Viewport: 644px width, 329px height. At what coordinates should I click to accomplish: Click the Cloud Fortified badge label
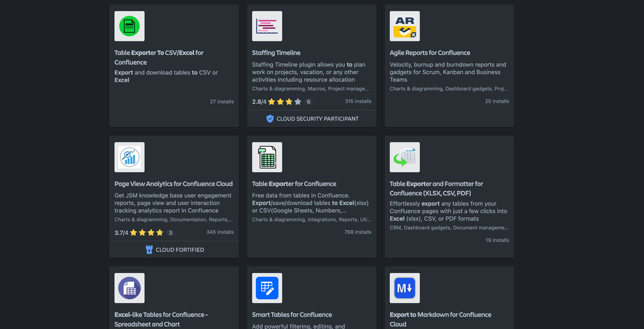click(x=180, y=250)
